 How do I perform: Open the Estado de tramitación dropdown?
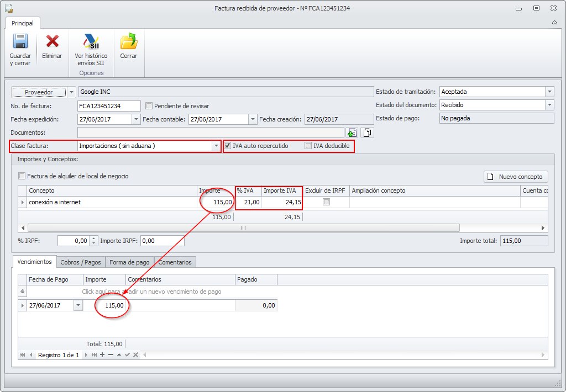coord(549,92)
